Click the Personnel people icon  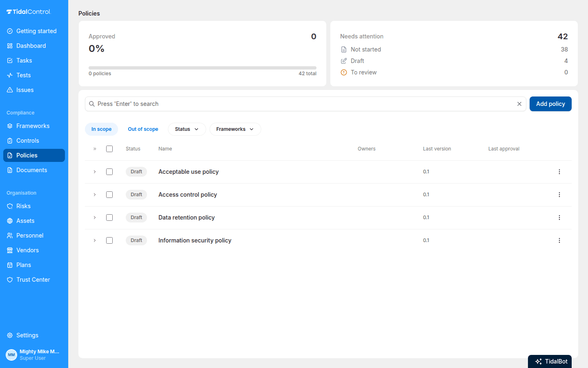click(10, 236)
